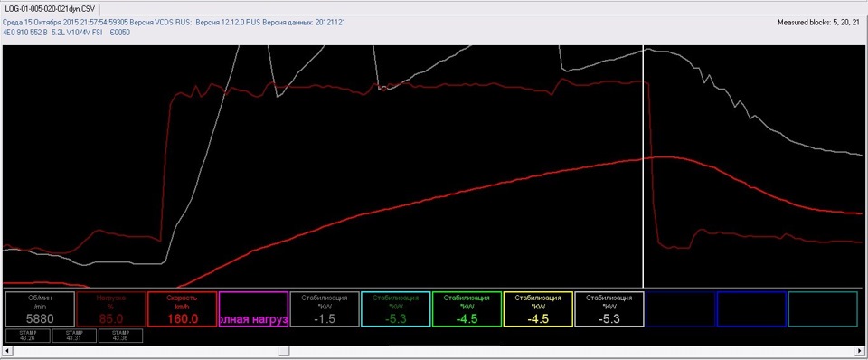This screenshot has width=868, height=360.
Task: Click the gray stabilization box showing -1.5
Action: tap(325, 309)
